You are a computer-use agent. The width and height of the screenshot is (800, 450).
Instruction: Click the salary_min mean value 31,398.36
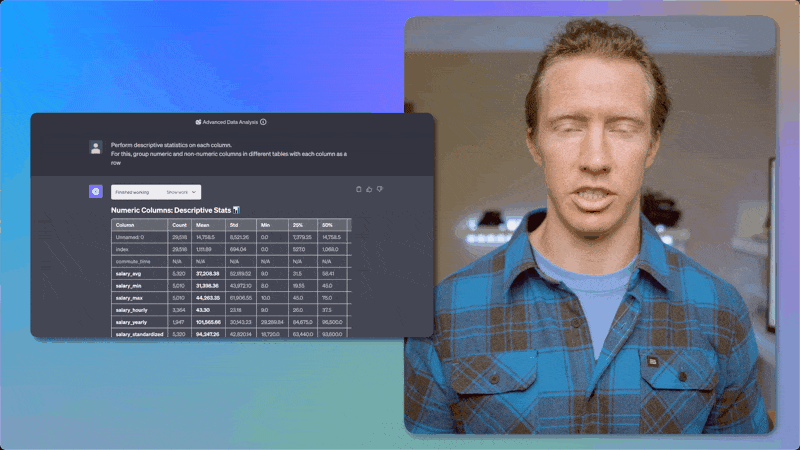click(207, 286)
